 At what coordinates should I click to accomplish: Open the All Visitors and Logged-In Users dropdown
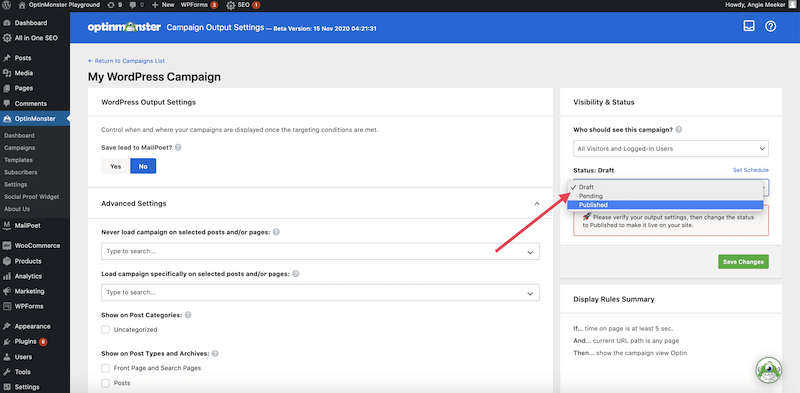coord(670,149)
